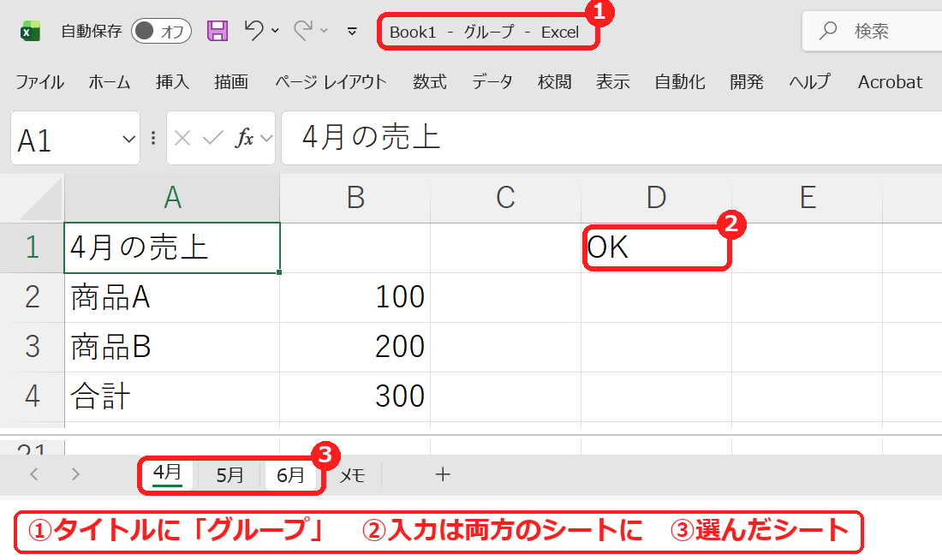
Task: Click cell D1 containing OK
Action: 657,247
